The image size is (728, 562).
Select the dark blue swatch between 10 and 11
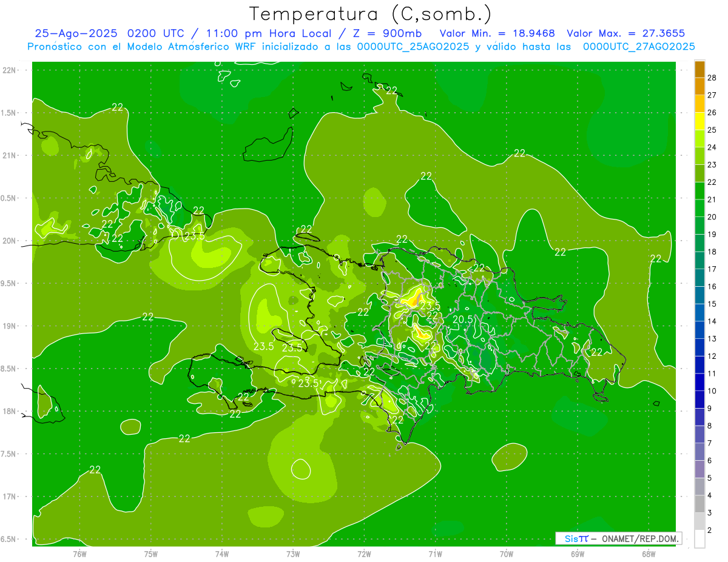pos(699,382)
